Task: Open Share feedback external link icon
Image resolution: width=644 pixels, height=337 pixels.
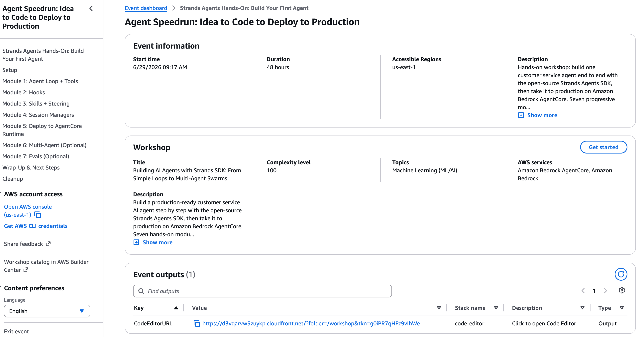Action: [48, 244]
